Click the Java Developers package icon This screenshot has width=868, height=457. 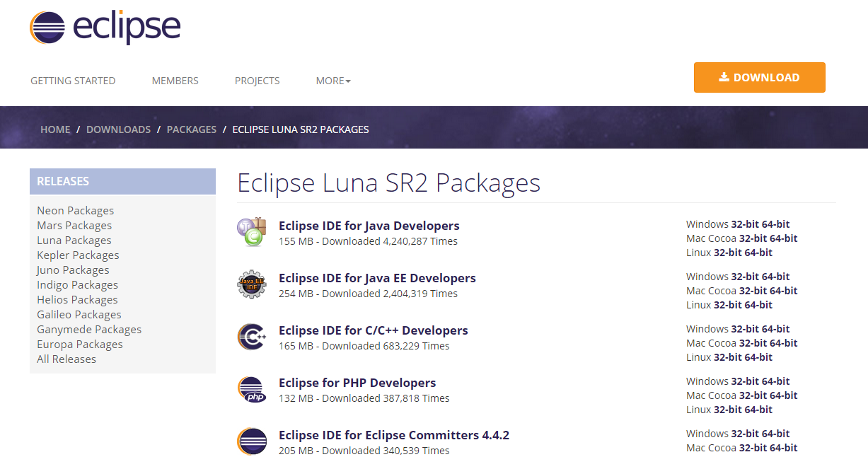click(252, 233)
